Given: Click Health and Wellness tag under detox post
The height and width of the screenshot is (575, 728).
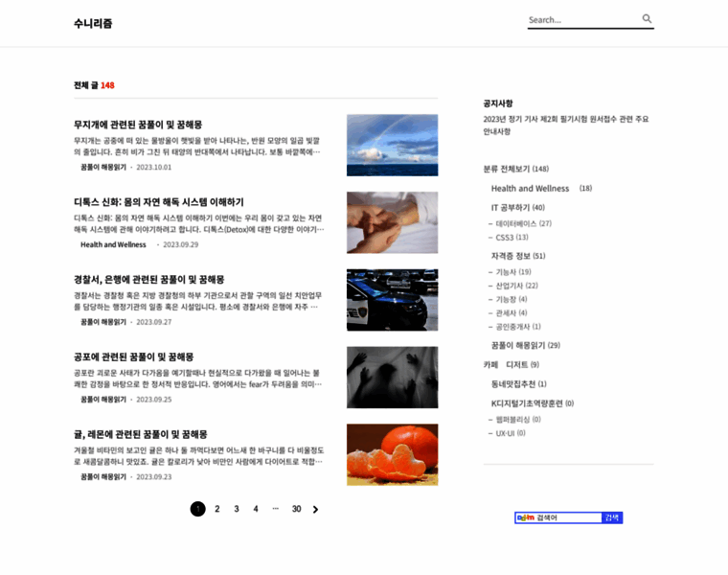Looking at the screenshot, I should (113, 244).
